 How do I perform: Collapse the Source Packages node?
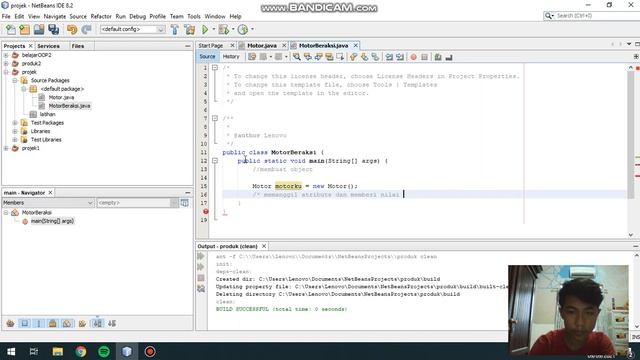coord(15,80)
